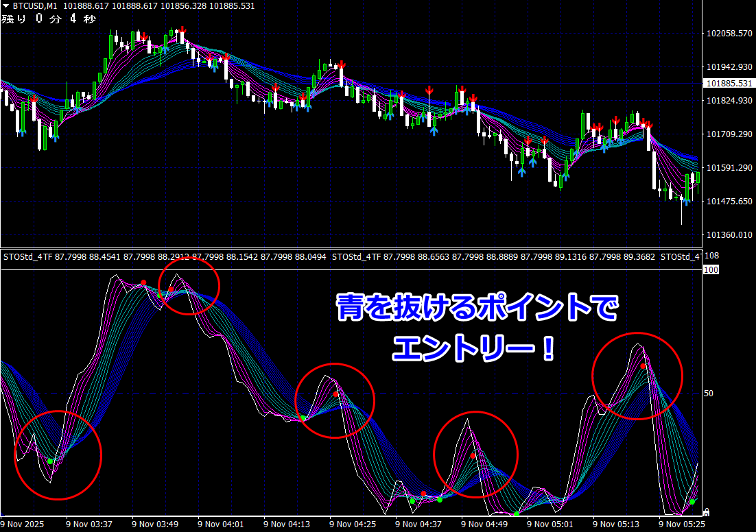Click the 102058.570 price scale label
The height and width of the screenshot is (532, 756).
pyautogui.click(x=729, y=34)
